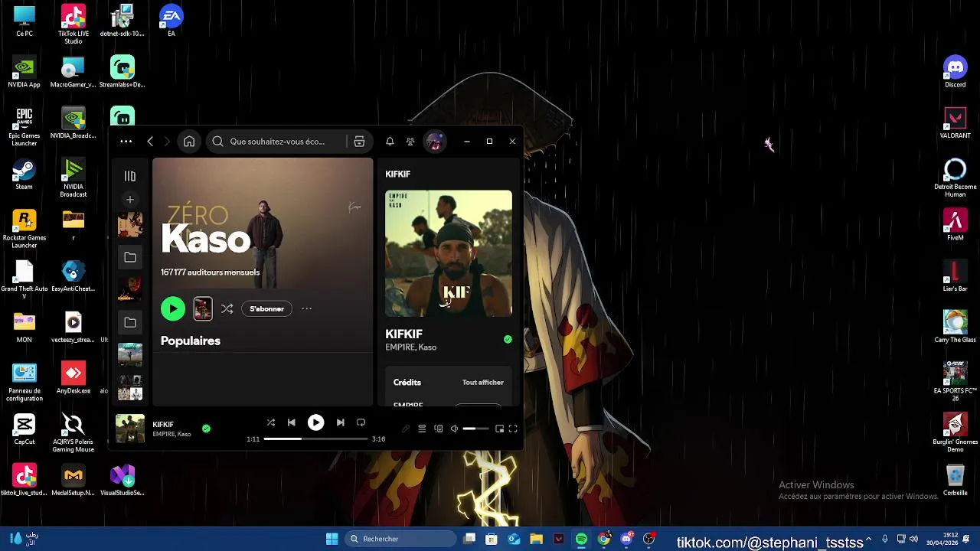The width and height of the screenshot is (980, 551).
Task: Open Google Chrome from the taskbar
Action: click(x=604, y=539)
